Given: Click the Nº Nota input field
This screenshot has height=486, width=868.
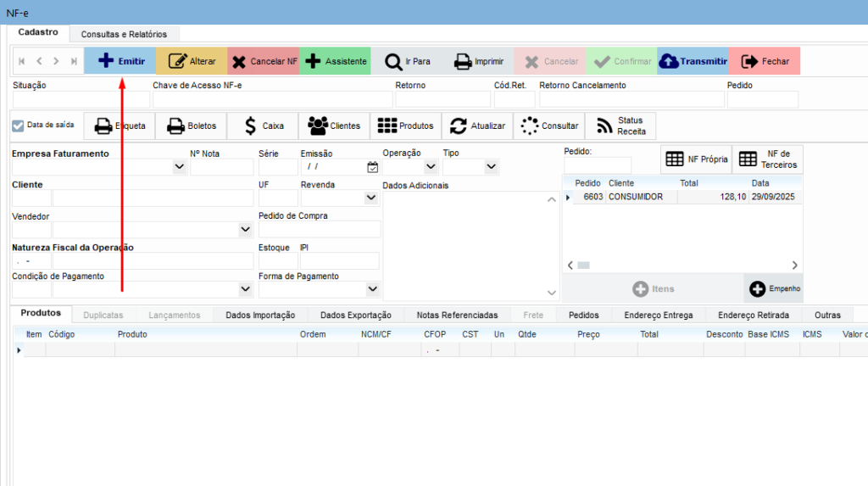Looking at the screenshot, I should [221, 167].
